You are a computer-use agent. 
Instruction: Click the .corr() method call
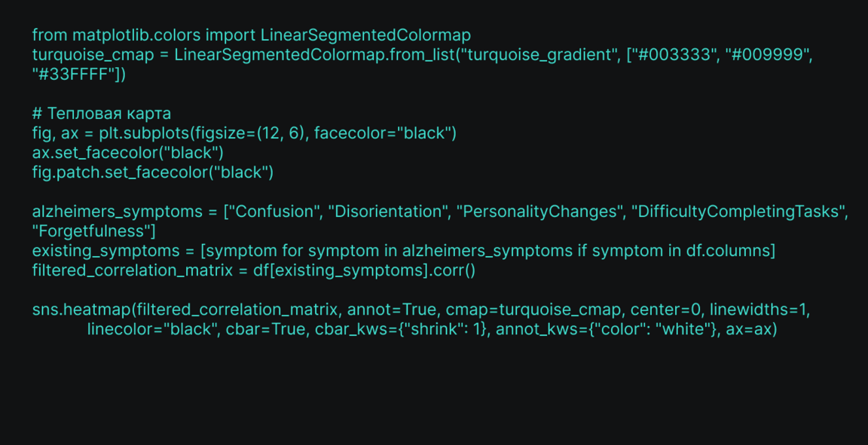click(453, 270)
